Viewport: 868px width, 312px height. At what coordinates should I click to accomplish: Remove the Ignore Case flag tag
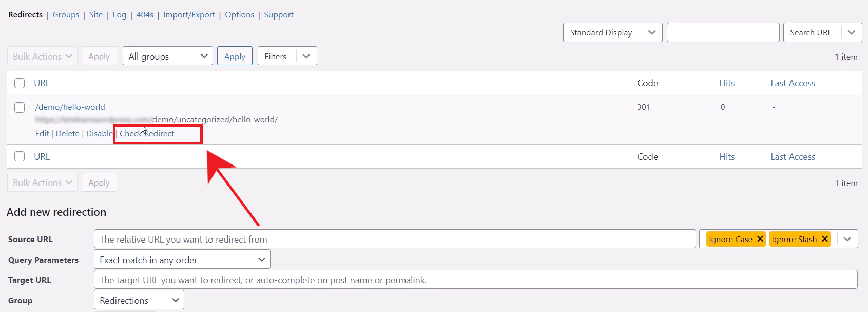(760, 239)
